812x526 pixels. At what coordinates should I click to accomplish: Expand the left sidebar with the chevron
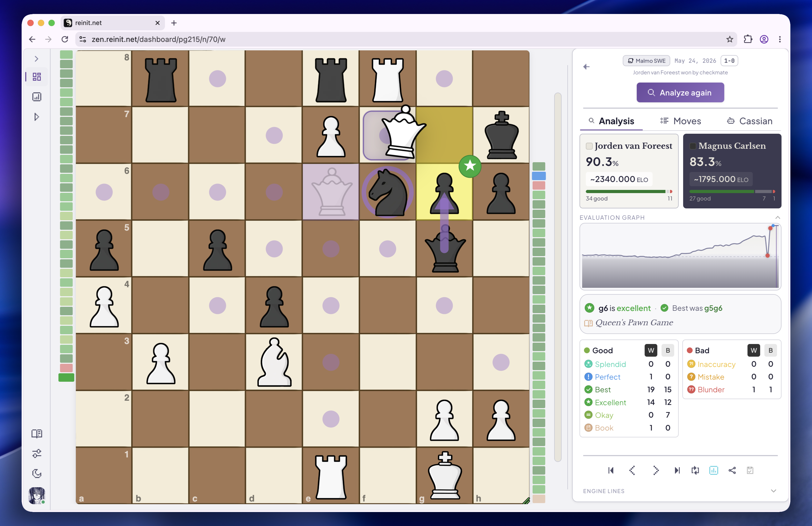36,59
